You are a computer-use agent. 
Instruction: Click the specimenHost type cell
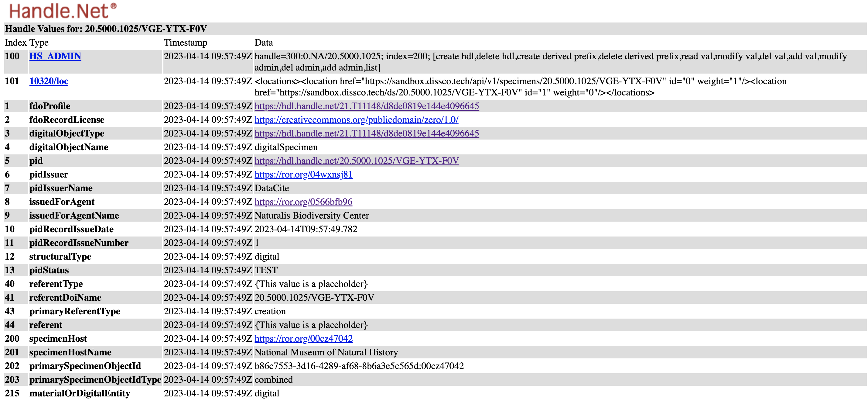coord(95,339)
